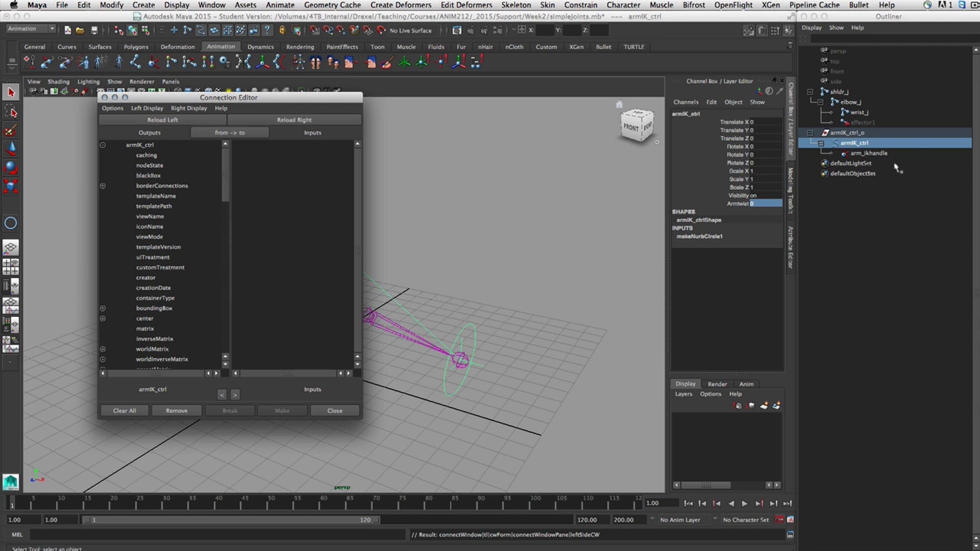The height and width of the screenshot is (551, 980).
Task: Save the scene with the disk icon
Action: pyautogui.click(x=94, y=30)
